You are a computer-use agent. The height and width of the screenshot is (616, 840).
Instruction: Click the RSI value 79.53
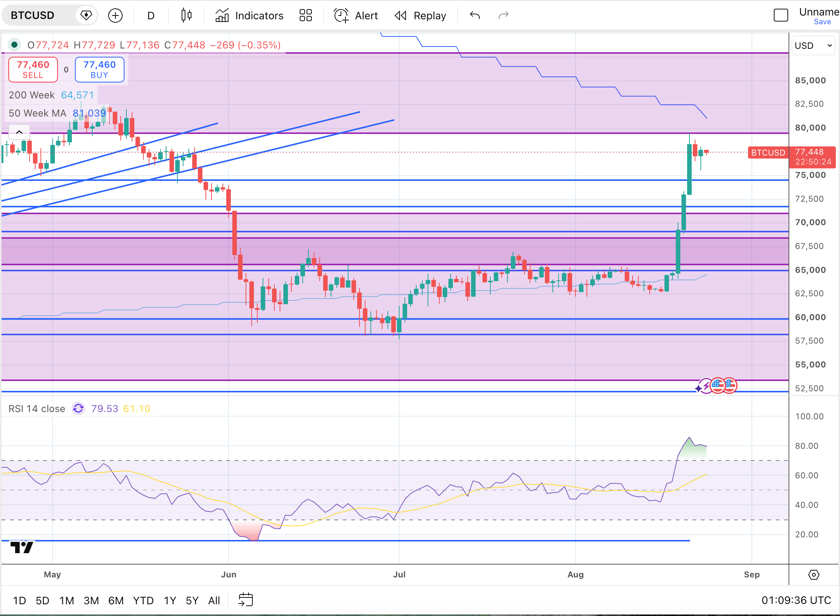pos(105,409)
